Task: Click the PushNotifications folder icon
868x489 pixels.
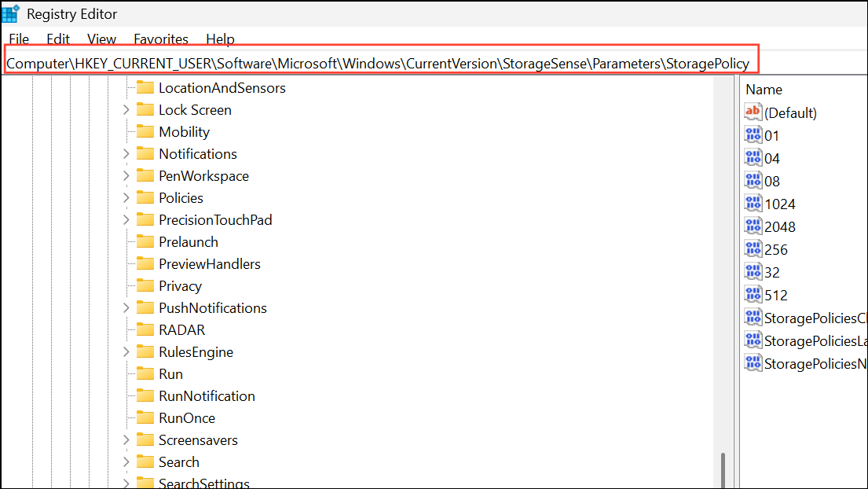Action: [x=145, y=308]
